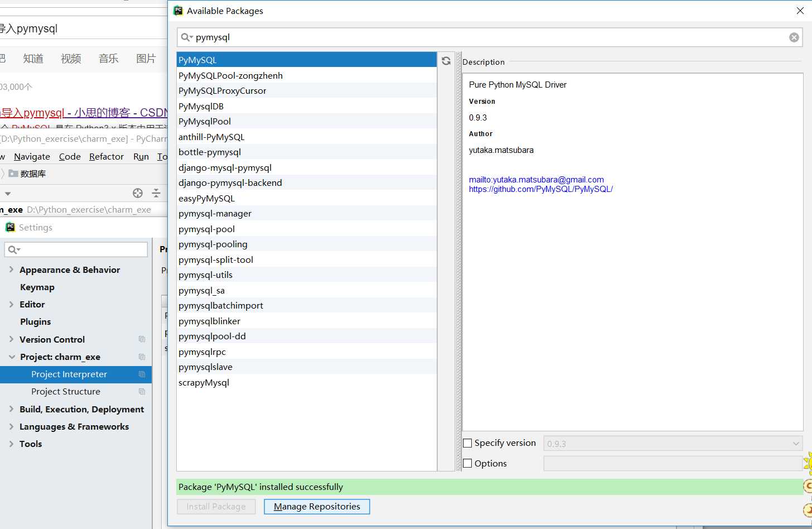
Task: Open the Refactor menu
Action: pyautogui.click(x=106, y=157)
